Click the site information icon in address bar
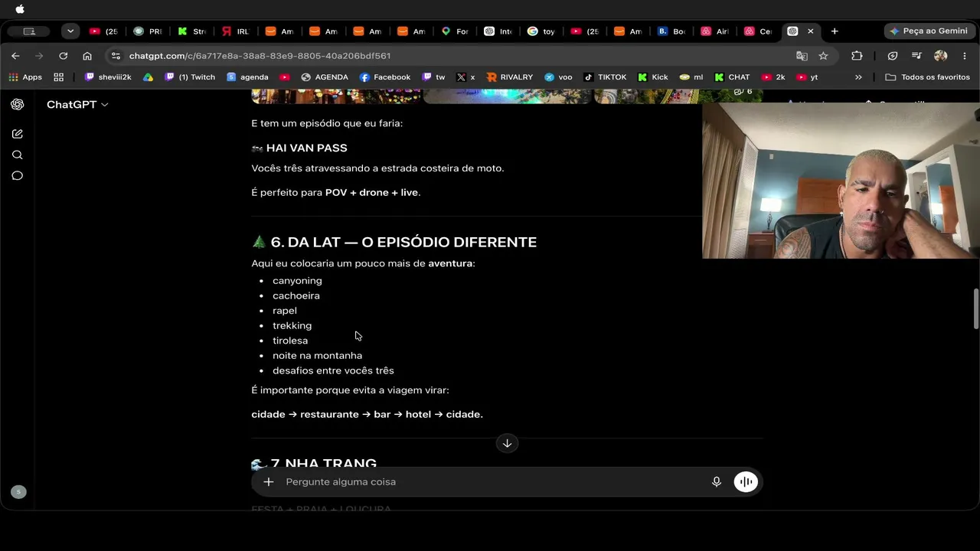The width and height of the screenshot is (980, 551). tap(116, 56)
